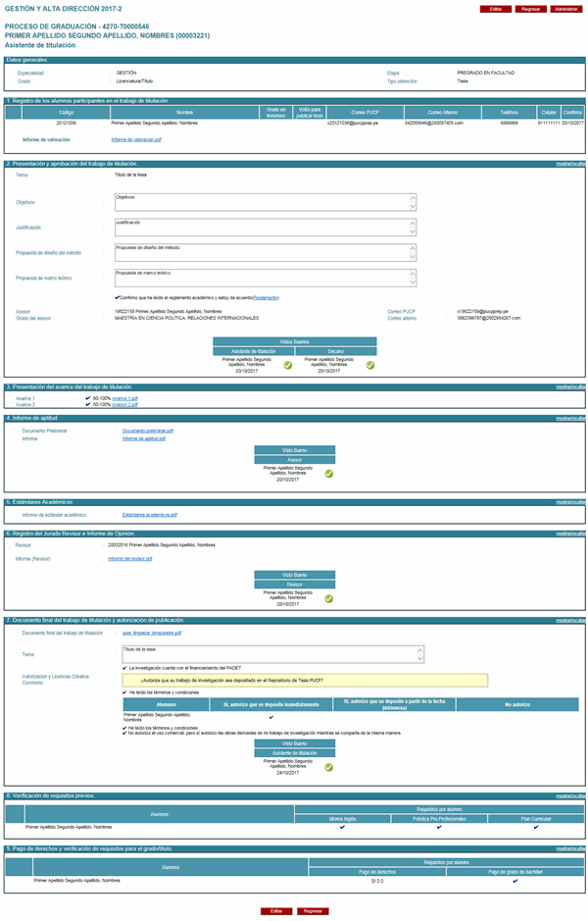Click the 'Licenciatura/Título' value

coord(134,81)
